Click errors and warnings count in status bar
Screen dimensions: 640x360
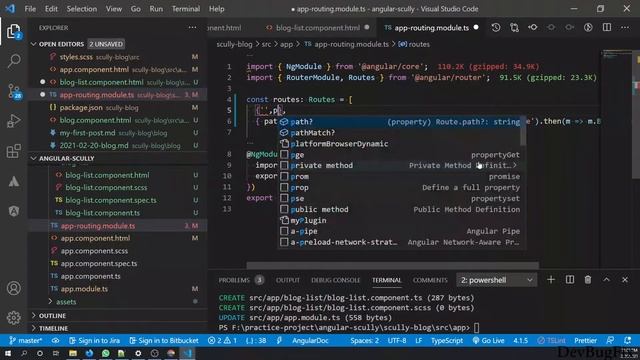(x=222, y=340)
